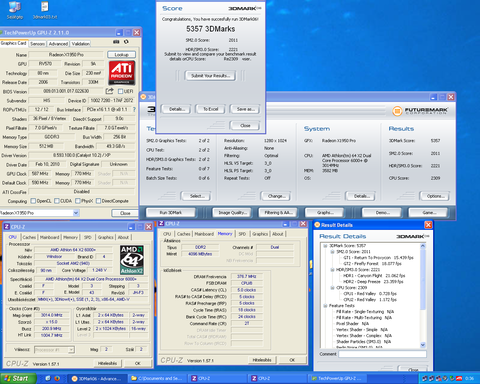Click the Image Quality button

tap(232, 212)
